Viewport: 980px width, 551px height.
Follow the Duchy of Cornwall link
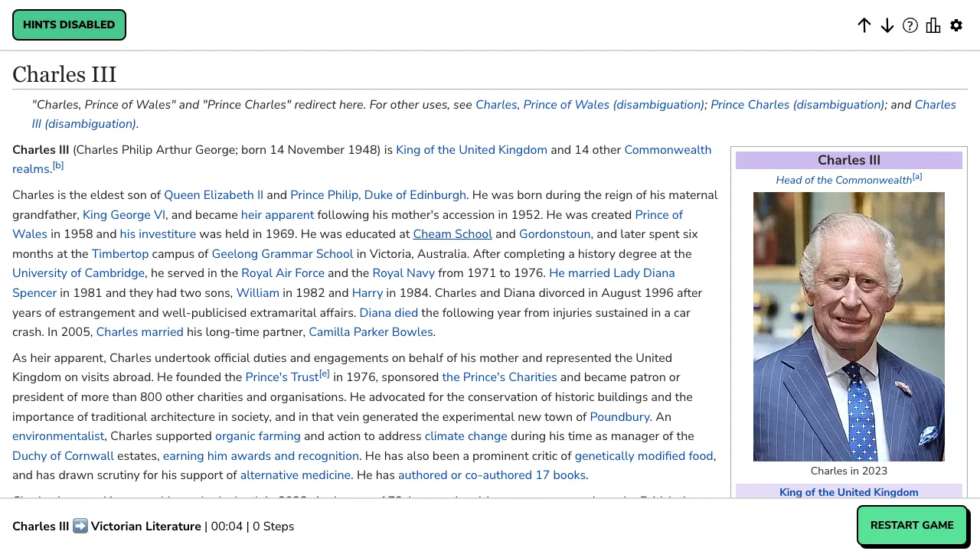tap(63, 456)
